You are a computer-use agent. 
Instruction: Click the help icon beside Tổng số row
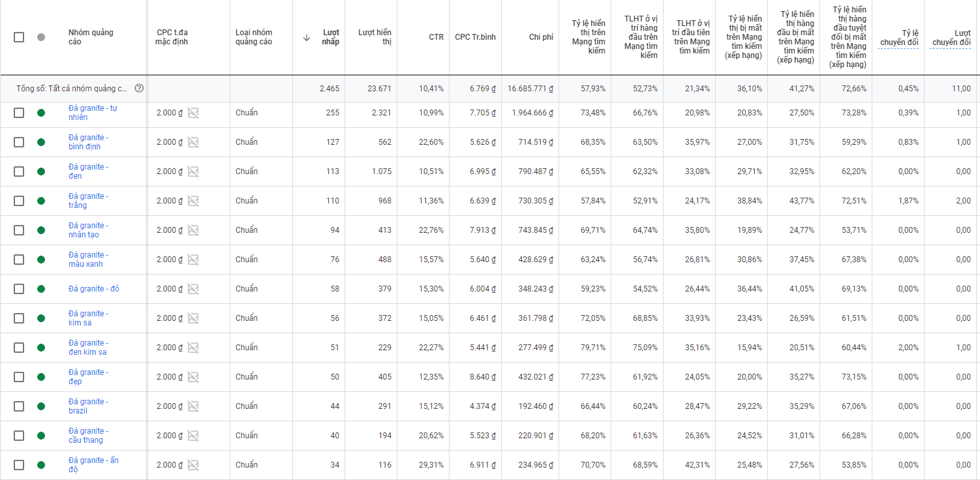pos(139,89)
